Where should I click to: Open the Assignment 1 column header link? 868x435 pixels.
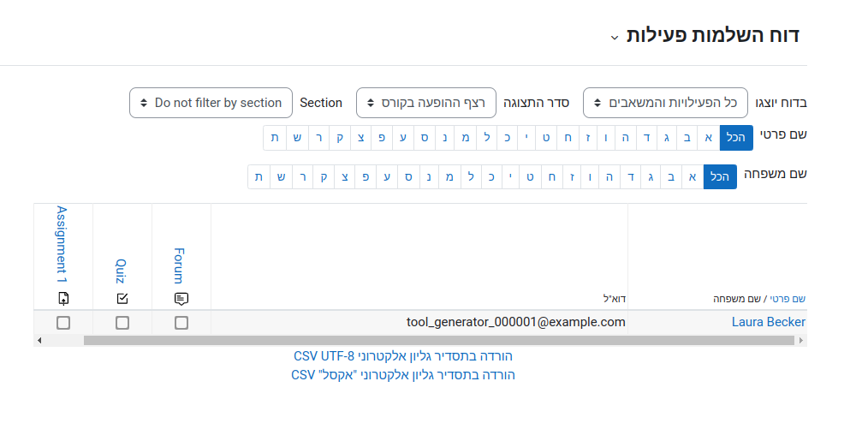[62, 240]
